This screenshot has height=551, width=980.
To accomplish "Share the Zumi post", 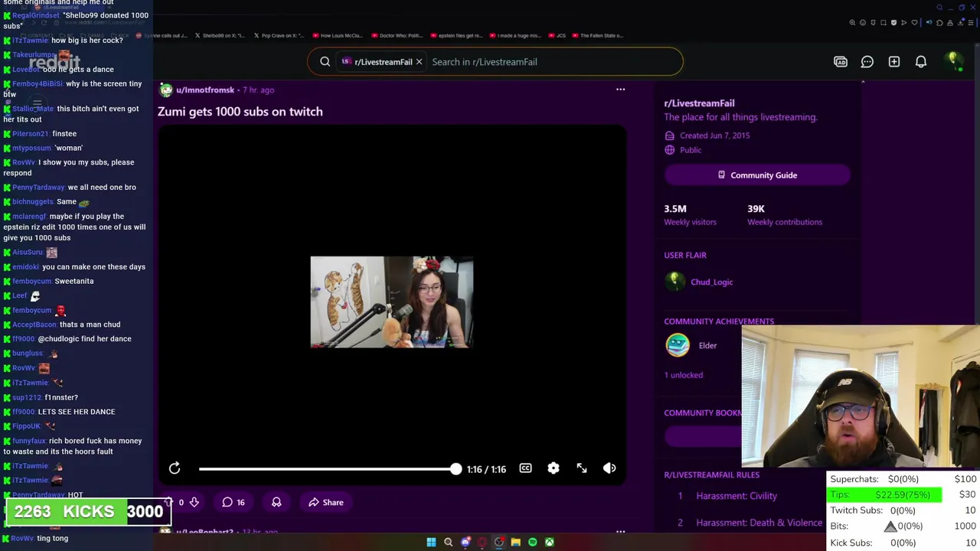I will tap(326, 502).
